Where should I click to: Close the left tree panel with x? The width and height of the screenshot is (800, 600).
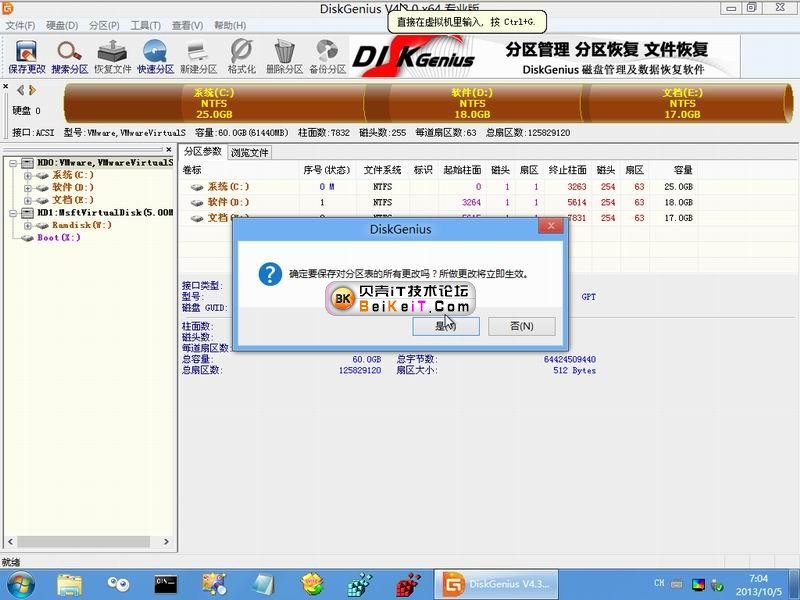point(169,149)
